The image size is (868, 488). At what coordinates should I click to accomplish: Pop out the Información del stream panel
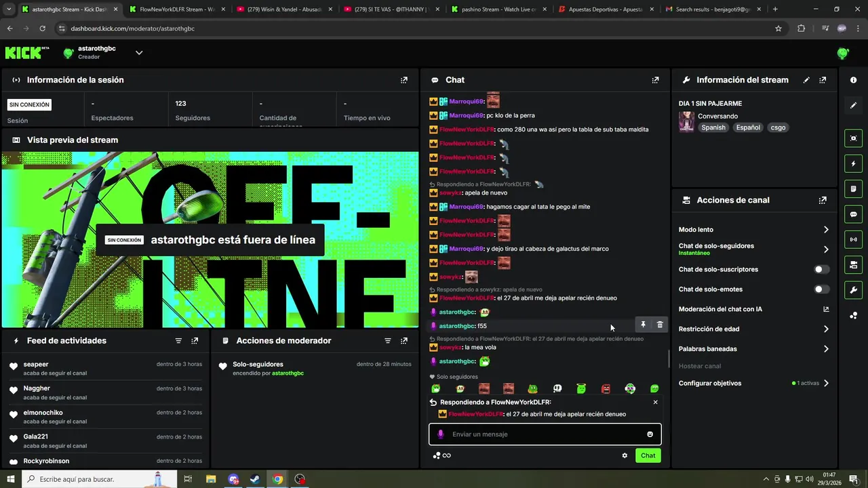coord(823,80)
